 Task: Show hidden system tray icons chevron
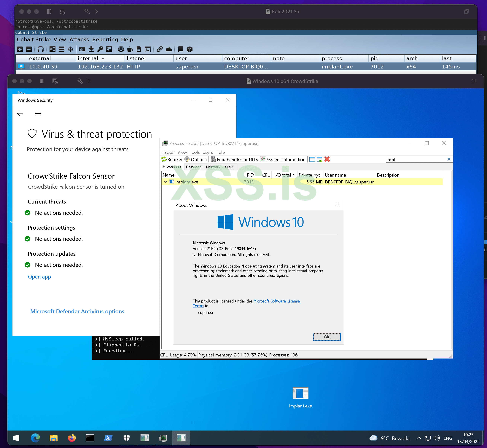(x=419, y=438)
